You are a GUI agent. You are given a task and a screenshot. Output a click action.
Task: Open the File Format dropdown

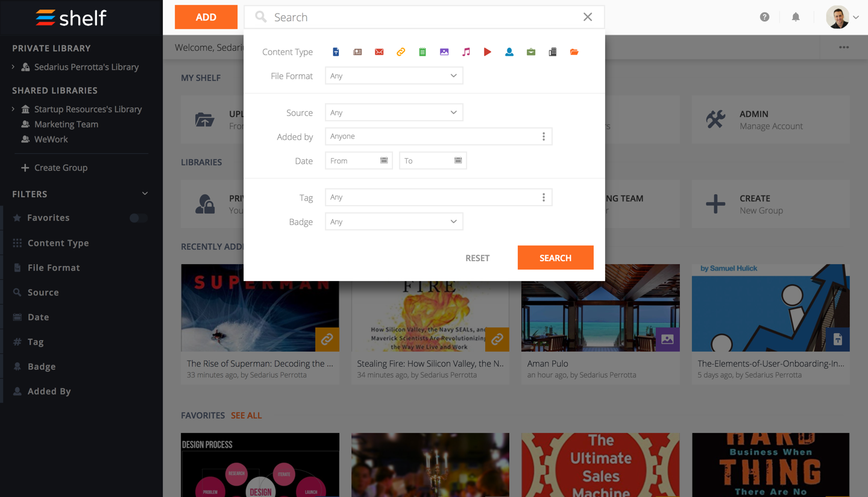pos(394,76)
